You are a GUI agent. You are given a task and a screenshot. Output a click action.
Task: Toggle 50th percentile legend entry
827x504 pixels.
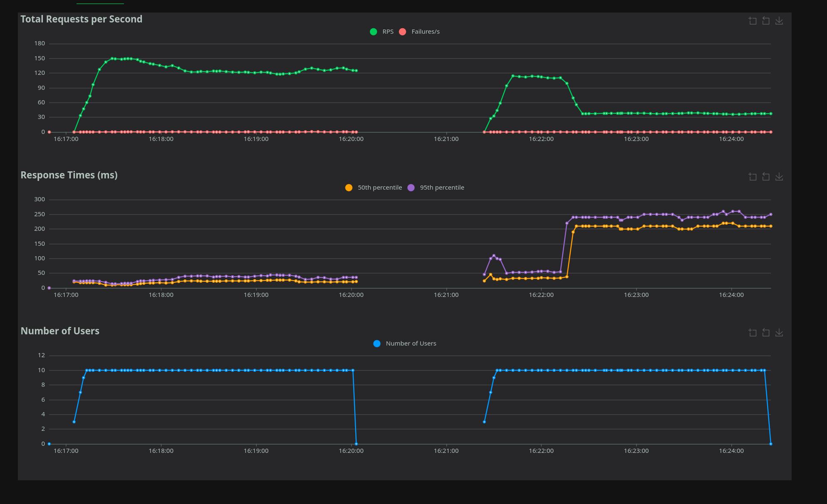pos(379,188)
